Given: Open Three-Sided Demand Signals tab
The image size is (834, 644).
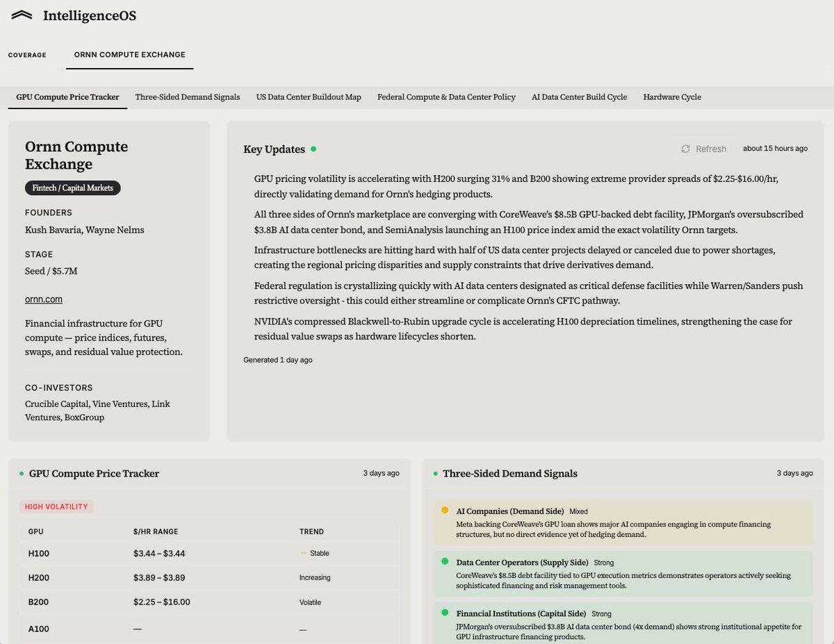Looking at the screenshot, I should (188, 97).
